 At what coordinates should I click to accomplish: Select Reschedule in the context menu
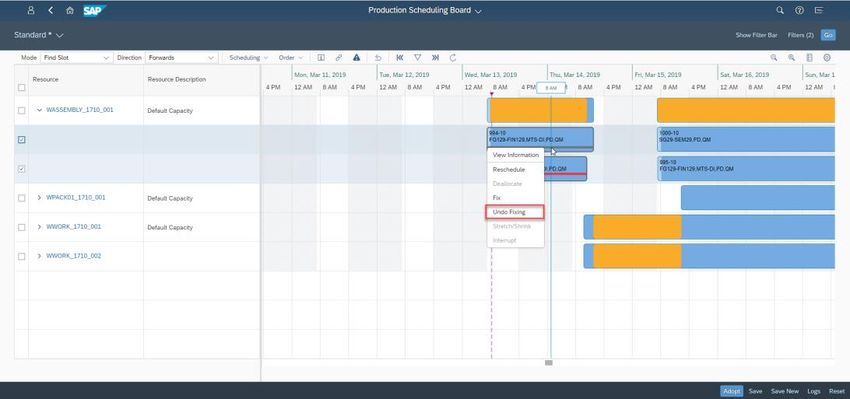[x=508, y=170]
